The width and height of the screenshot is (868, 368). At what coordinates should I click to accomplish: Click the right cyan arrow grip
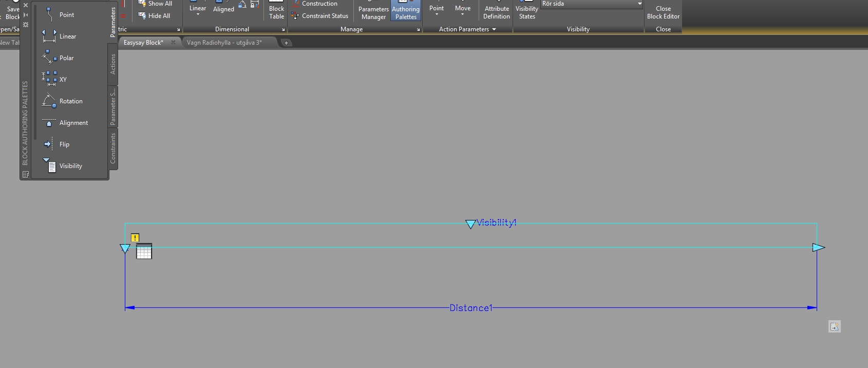tap(819, 248)
